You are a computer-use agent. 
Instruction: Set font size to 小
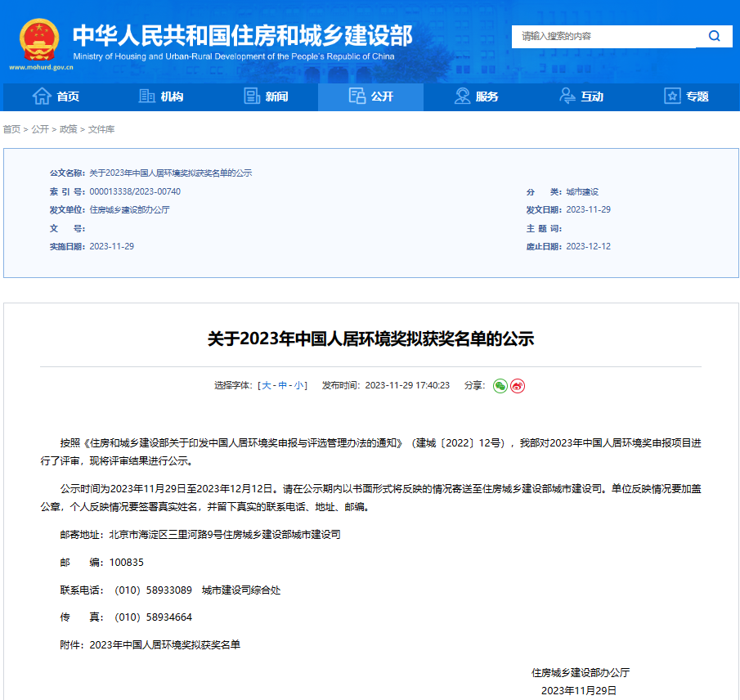[x=299, y=386]
